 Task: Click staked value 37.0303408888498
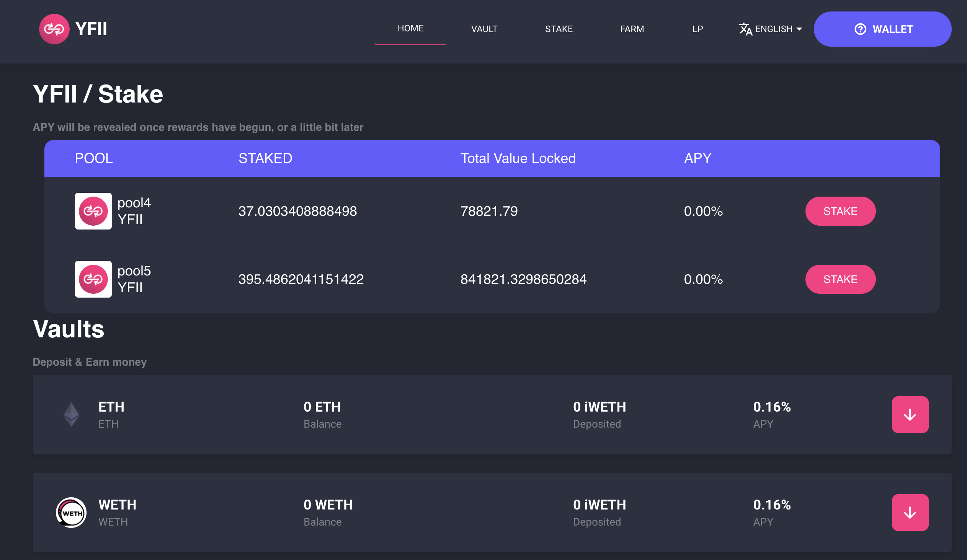tap(298, 211)
